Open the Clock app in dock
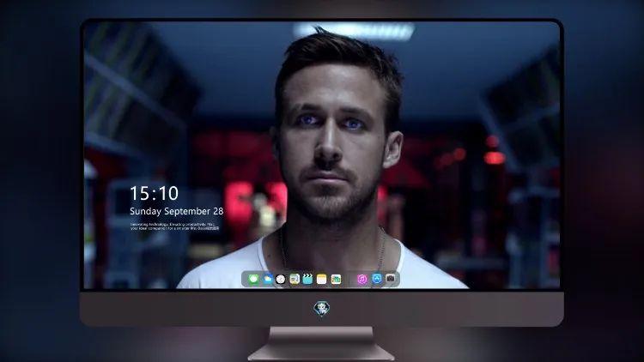Screen dimensions: 644x362 281,279
